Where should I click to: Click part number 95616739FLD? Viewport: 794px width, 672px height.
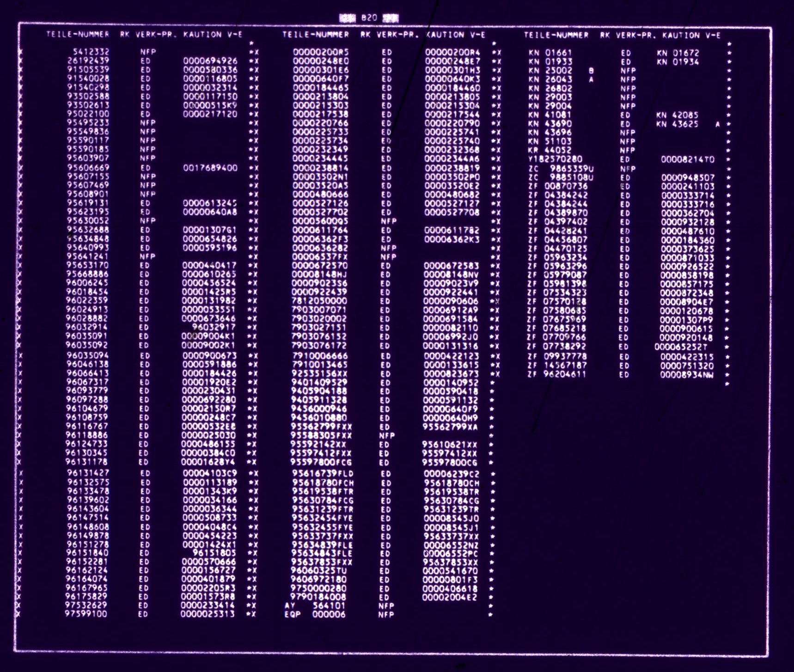coord(323,474)
